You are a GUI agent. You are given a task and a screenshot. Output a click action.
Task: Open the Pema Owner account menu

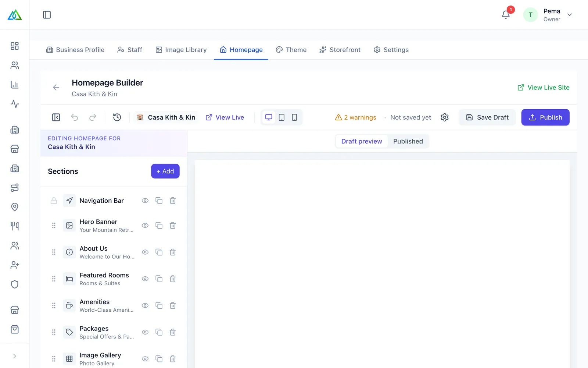(548, 15)
